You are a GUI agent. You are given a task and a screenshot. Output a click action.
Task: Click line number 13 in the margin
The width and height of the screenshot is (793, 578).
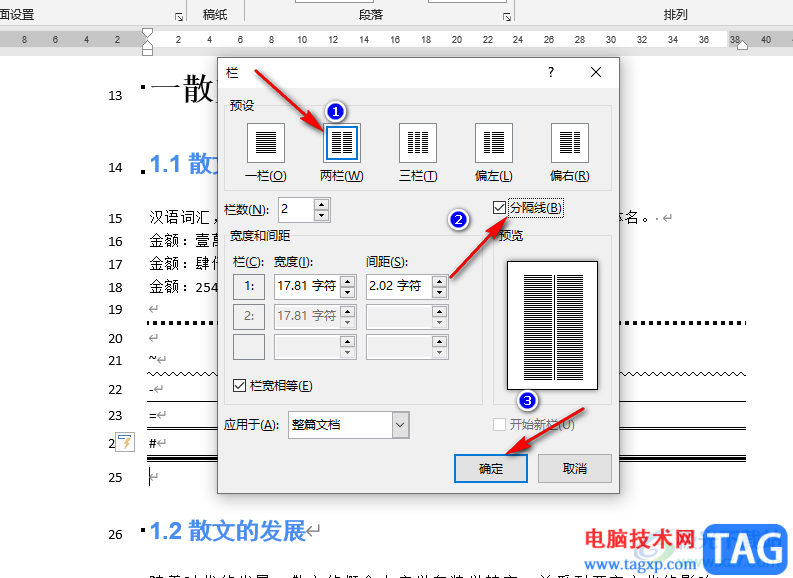pos(115,96)
